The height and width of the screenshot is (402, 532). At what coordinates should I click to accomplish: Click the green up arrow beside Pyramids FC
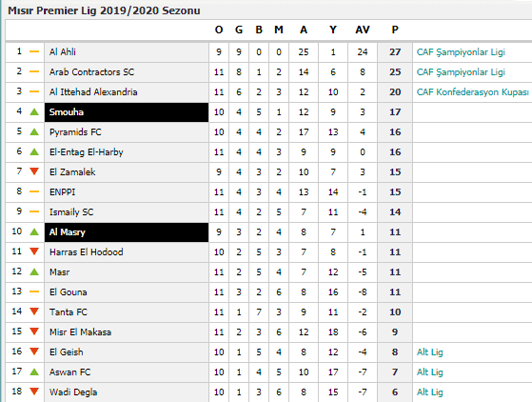[x=34, y=131]
